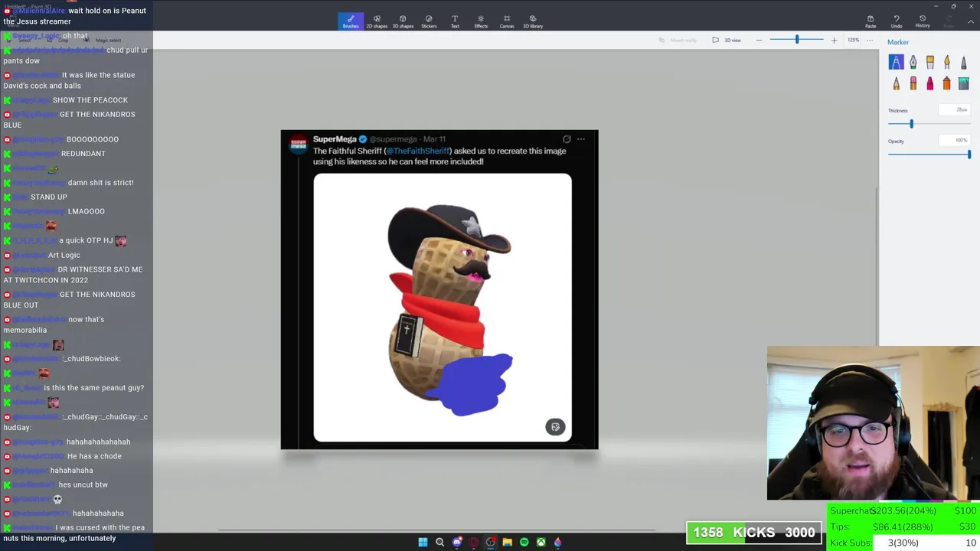
Task: Select the Eraser tool
Action: [x=913, y=83]
